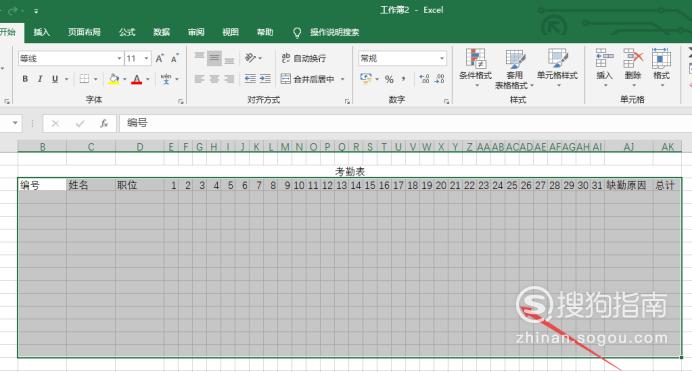
Task: Switch to 视图 tab
Action: click(230, 32)
